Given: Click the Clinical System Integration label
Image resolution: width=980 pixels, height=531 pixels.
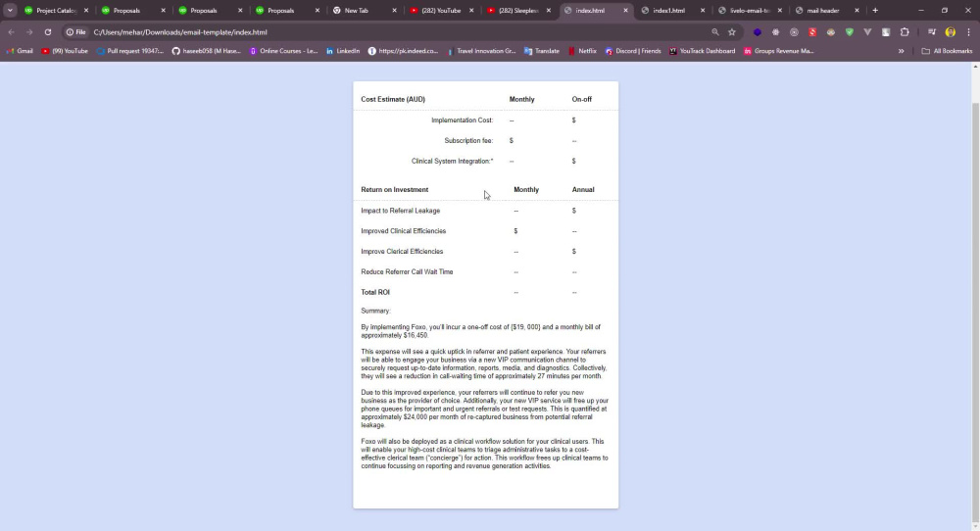Looking at the screenshot, I should (452, 162).
